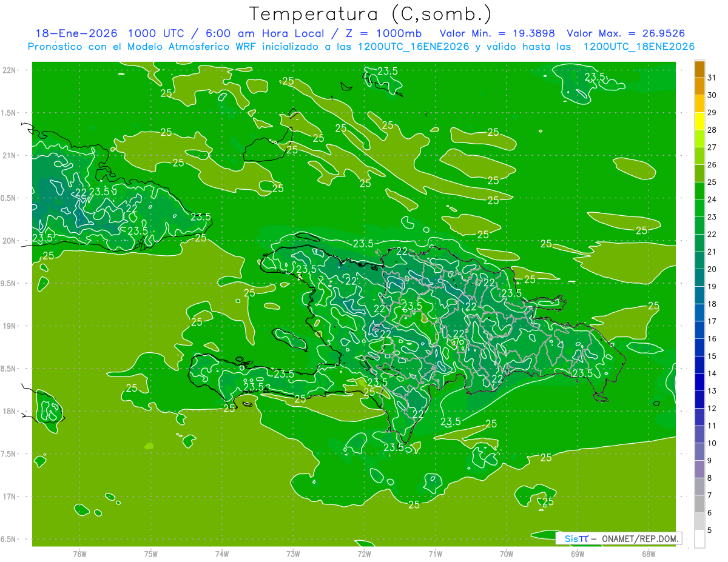The width and height of the screenshot is (728, 562).
Task: Click the '8' label on the color scale
Action: pos(710,478)
